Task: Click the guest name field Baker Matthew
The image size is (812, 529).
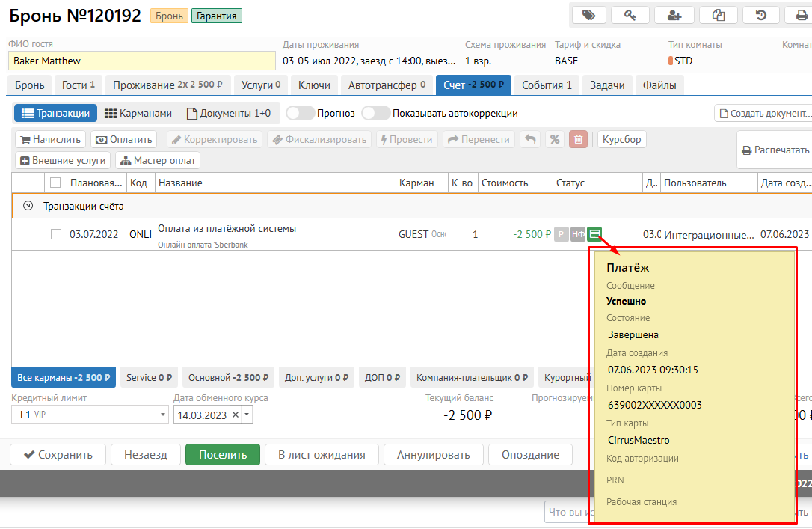Action: click(142, 61)
